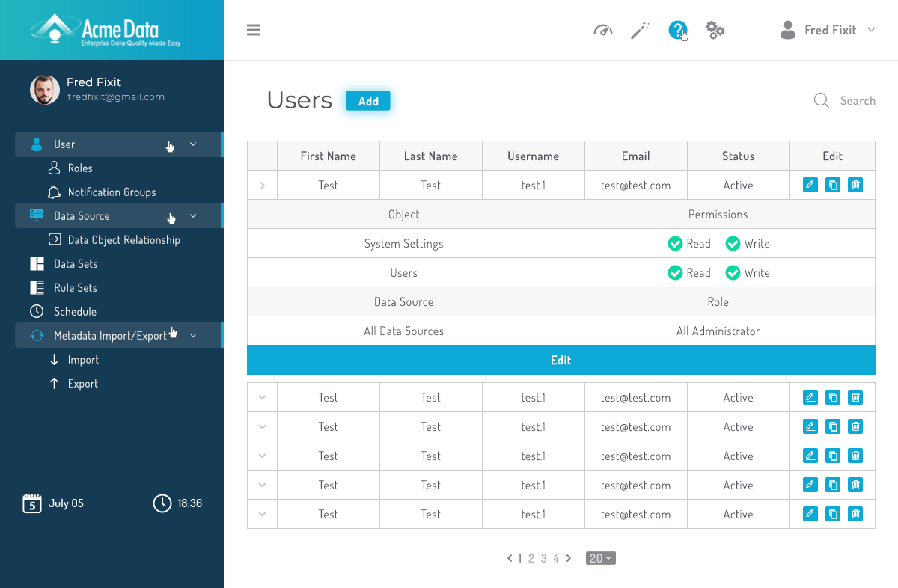Viewport: 898px width, 588px height.
Task: Open settings gears icon in header
Action: coord(715,31)
